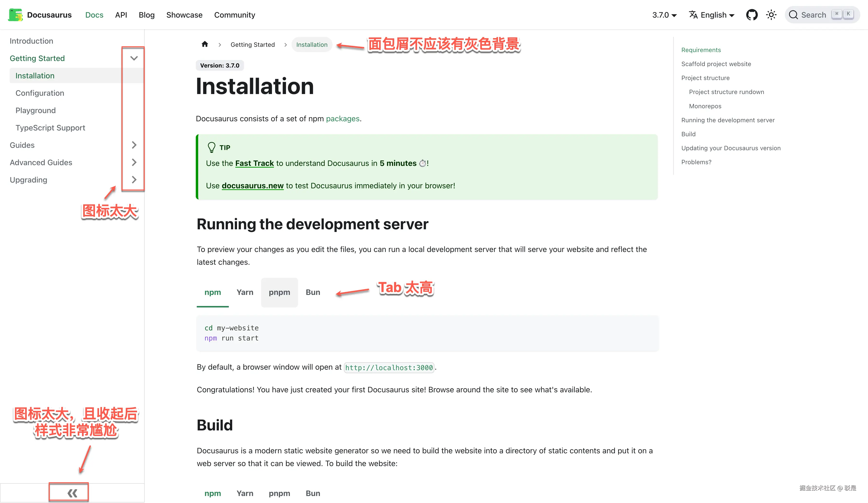
Task: Collapse sidebar with double-arrow icon
Action: coord(72,493)
